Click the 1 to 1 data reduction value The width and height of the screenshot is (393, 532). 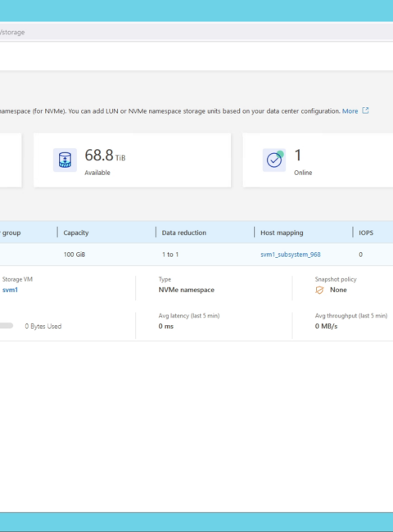click(x=170, y=255)
